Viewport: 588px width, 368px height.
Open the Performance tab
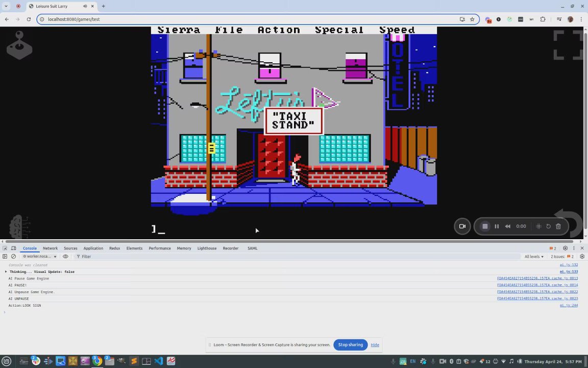pos(159,248)
